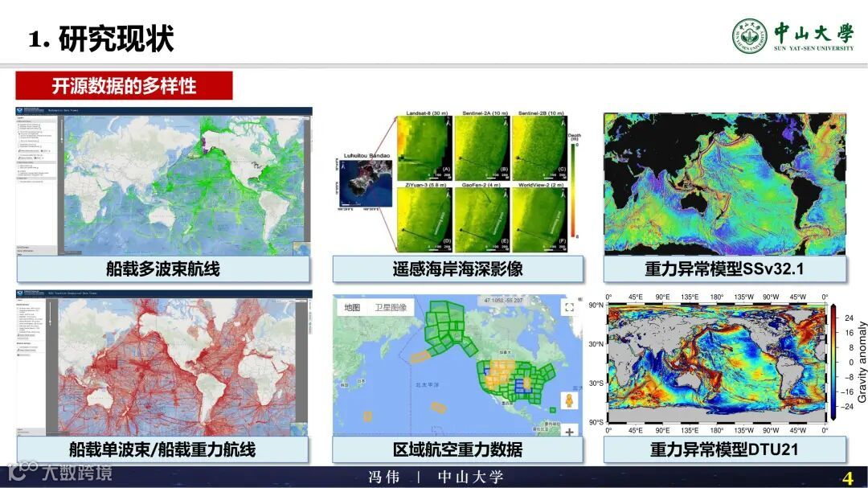Click the 船载单波束/船载重力航线 caption box
The height and width of the screenshot is (488, 868).
click(162, 449)
